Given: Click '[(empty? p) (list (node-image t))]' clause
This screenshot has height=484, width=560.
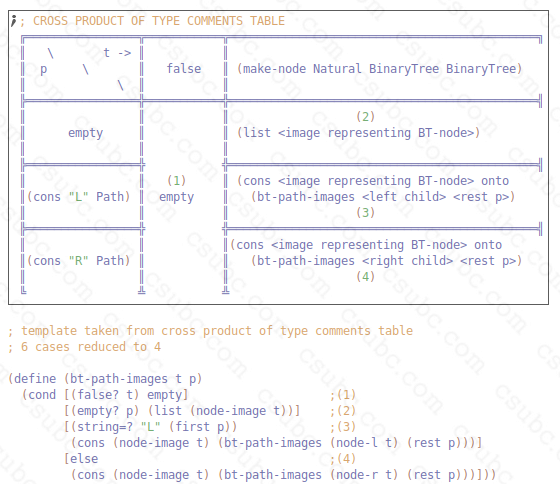Looking at the screenshot, I should [x=182, y=411].
